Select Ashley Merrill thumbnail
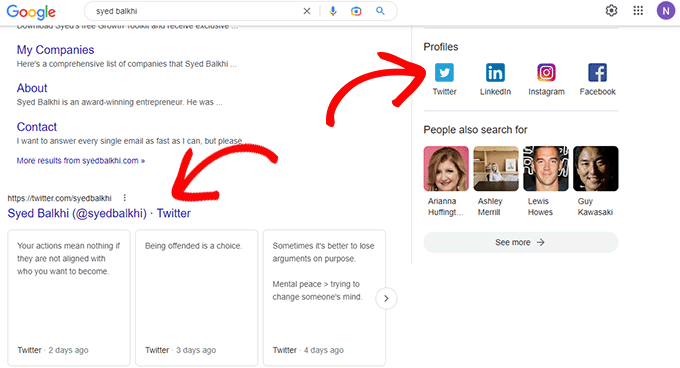This screenshot has height=368, width=680. (x=496, y=169)
